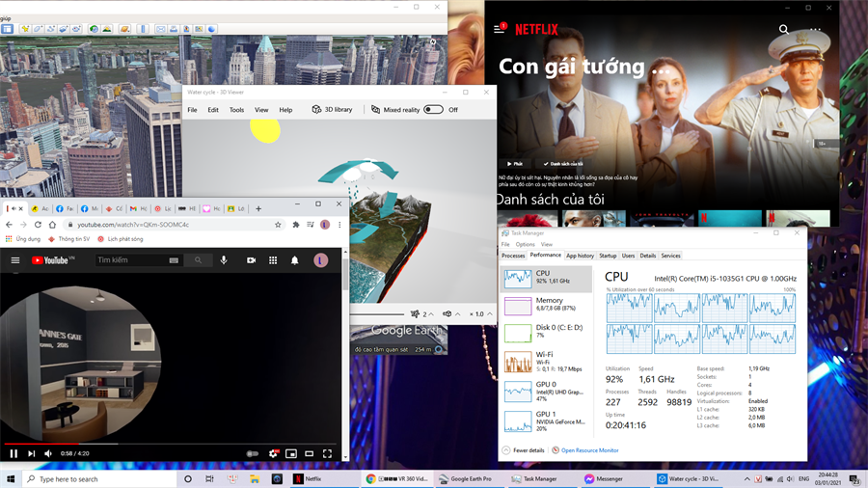
Task: Open new Chrome tab with plus
Action: click(258, 208)
